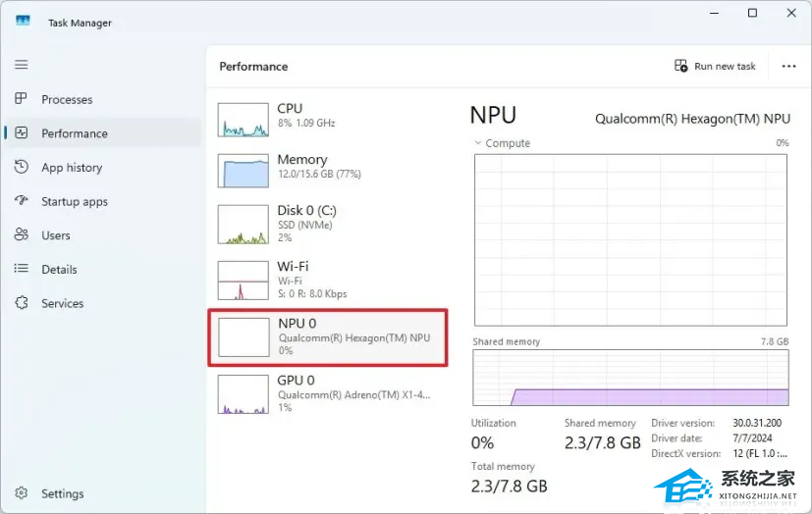Select the Disk 0 (C:) graph thumbnail
The image size is (812, 514).
pyautogui.click(x=244, y=225)
